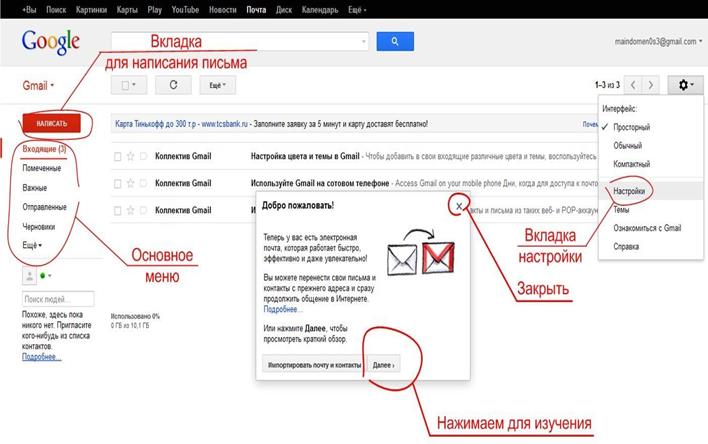Open the Ещё toolbar dropdown
Viewport: 708px width, 444px height.
218,85
